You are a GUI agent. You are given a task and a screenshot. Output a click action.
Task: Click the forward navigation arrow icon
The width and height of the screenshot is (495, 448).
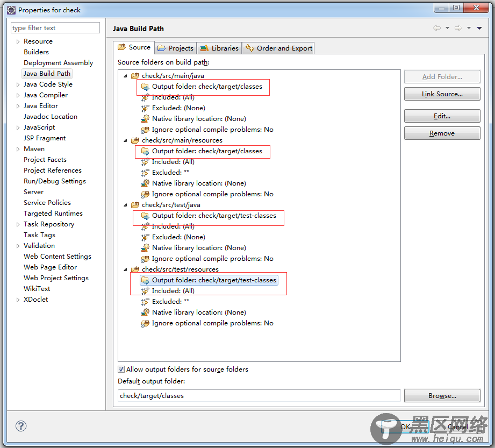click(x=458, y=28)
